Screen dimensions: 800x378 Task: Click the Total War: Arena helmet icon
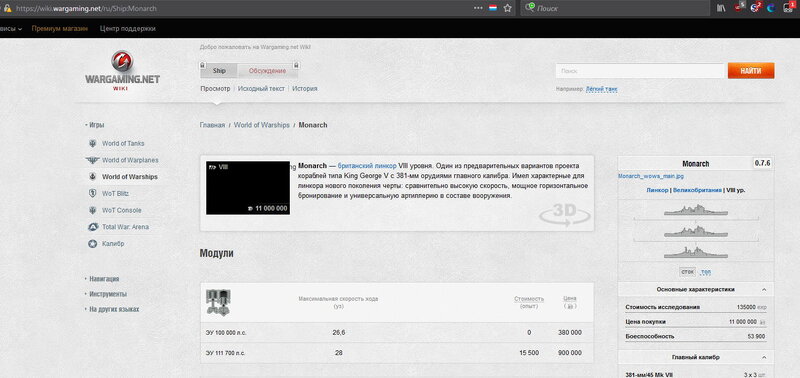pos(93,227)
